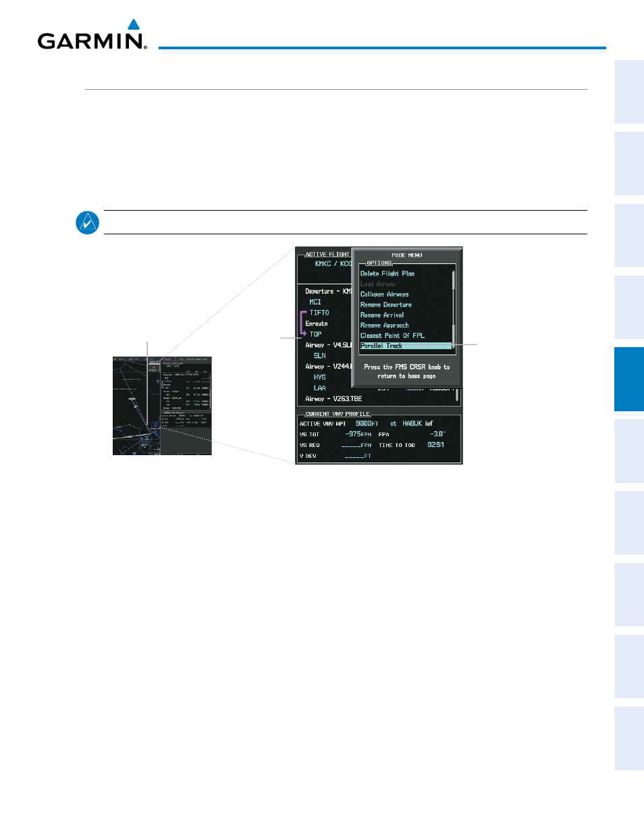Open the small MFD flight plan thumbnail
The width and height of the screenshot is (644, 834).
(162, 406)
